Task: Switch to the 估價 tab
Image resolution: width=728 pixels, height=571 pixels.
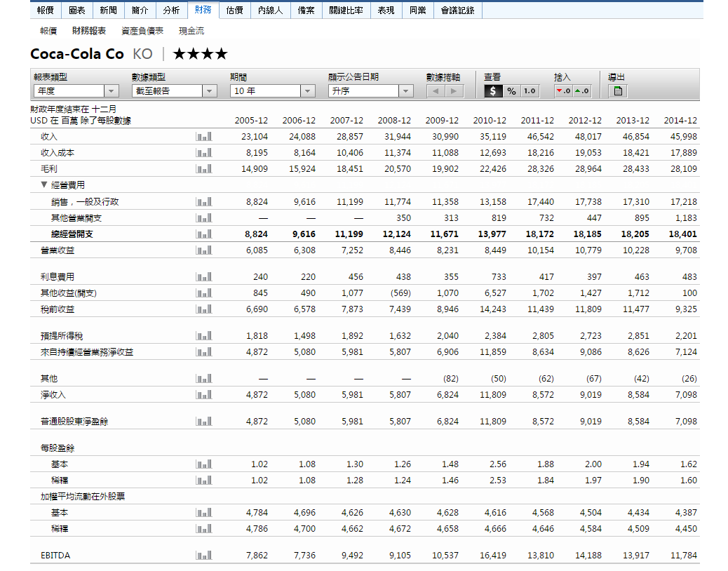Action: pos(234,11)
